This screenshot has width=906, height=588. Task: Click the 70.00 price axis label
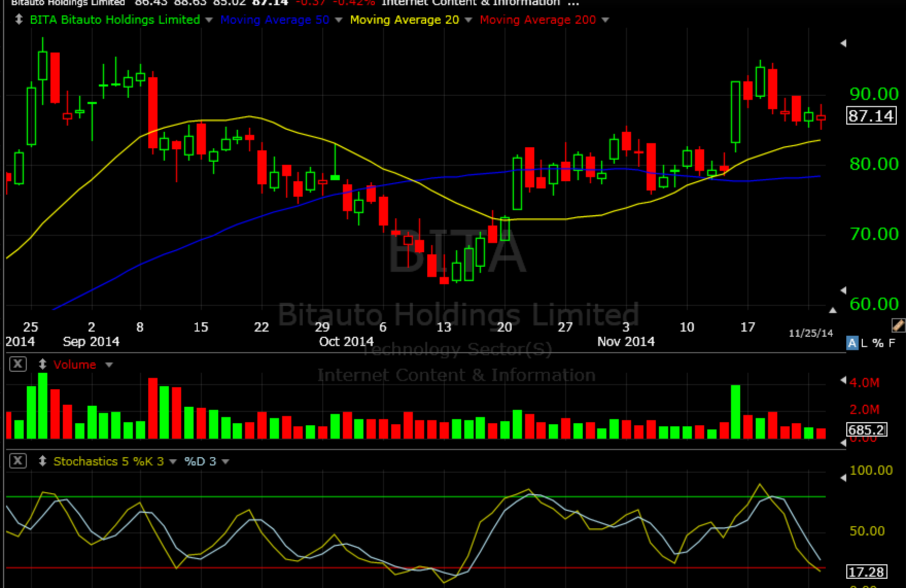click(x=874, y=234)
